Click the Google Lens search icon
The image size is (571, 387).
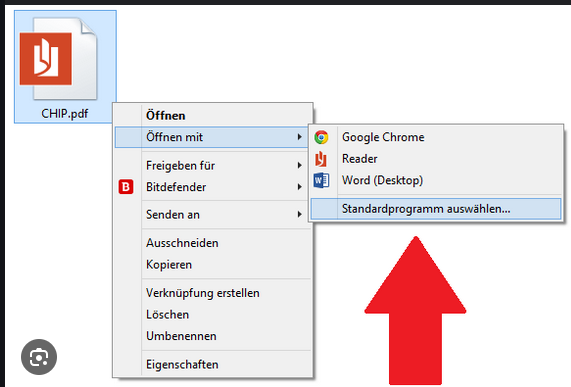[39, 357]
